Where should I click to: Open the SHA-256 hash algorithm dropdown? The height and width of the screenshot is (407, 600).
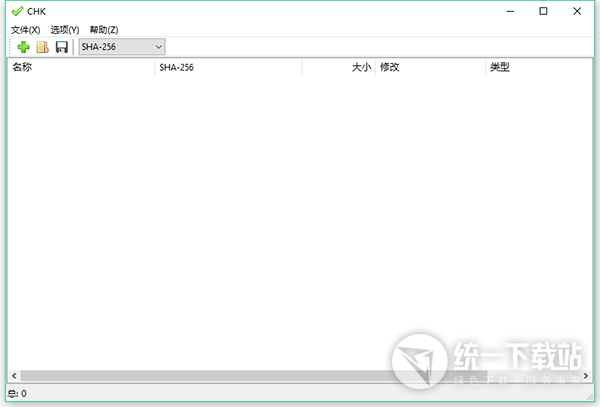(x=122, y=47)
